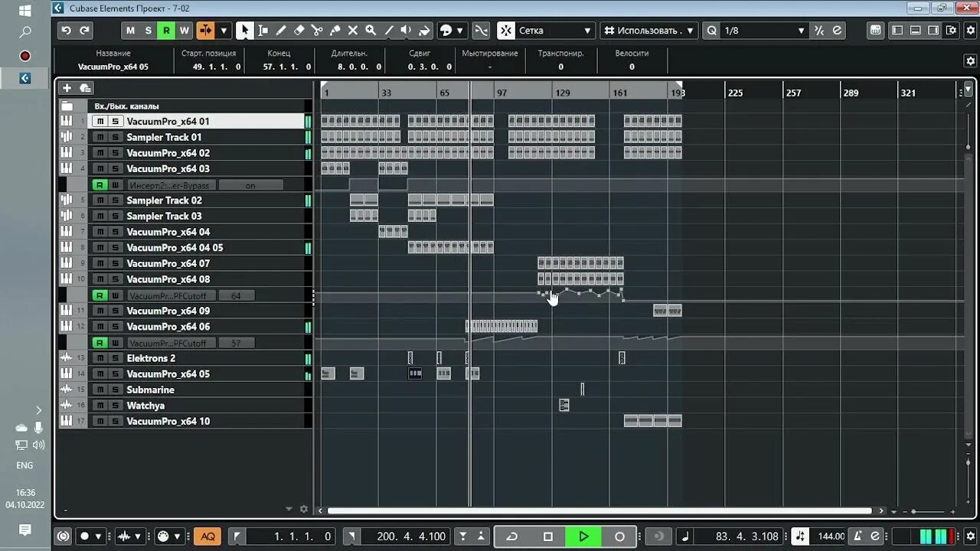Screen dimensions: 980x551
Task: Select the Mute X tool
Action: [353, 31]
